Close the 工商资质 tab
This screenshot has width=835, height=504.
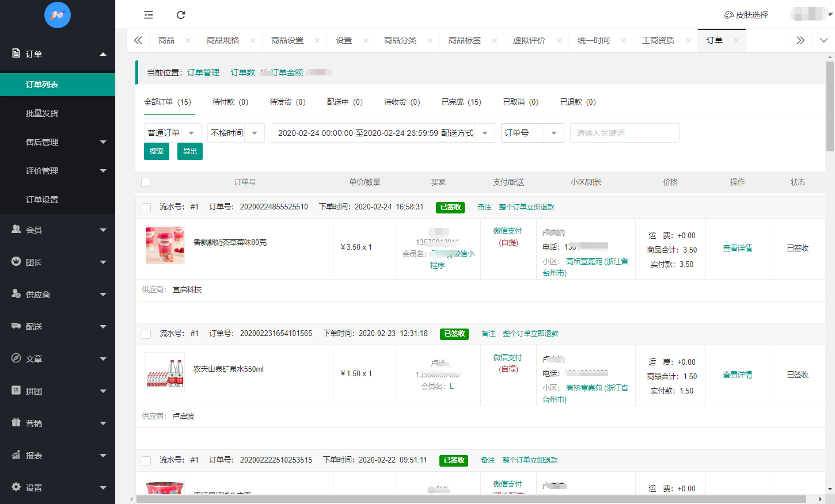pyautogui.click(x=688, y=40)
